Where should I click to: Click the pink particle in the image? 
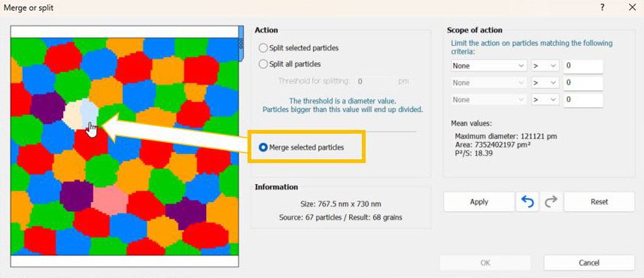tap(110, 200)
